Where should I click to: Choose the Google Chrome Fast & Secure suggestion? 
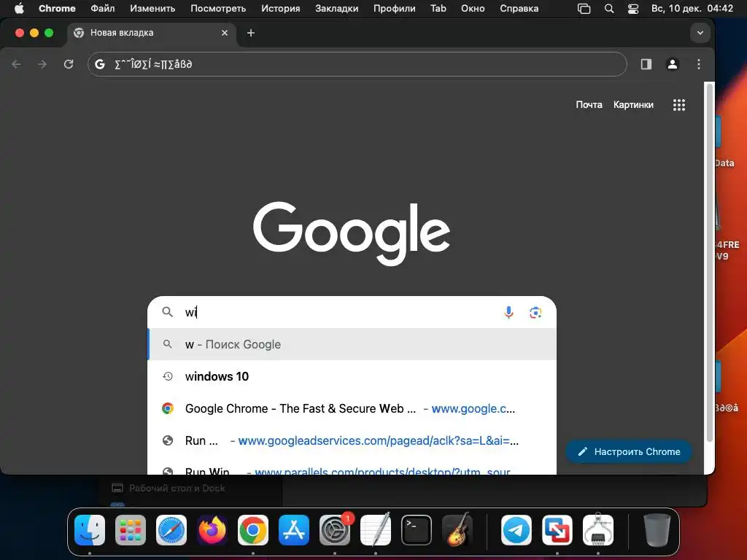tap(352, 408)
